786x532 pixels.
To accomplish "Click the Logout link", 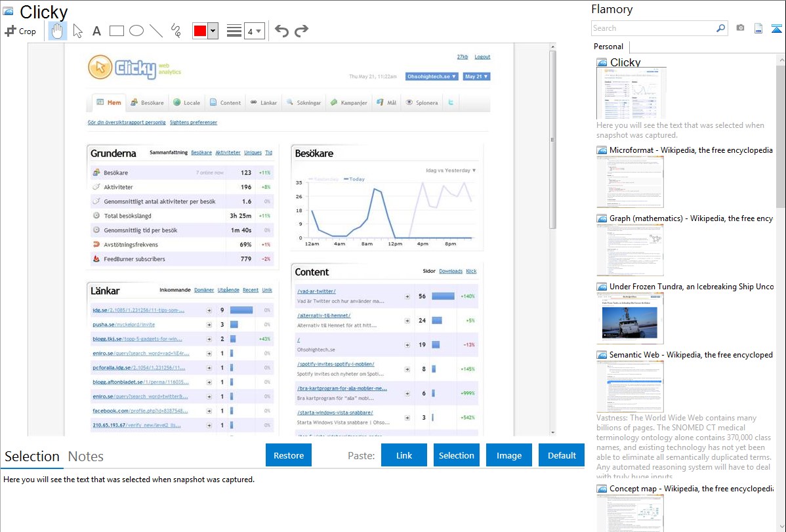I will point(482,57).
